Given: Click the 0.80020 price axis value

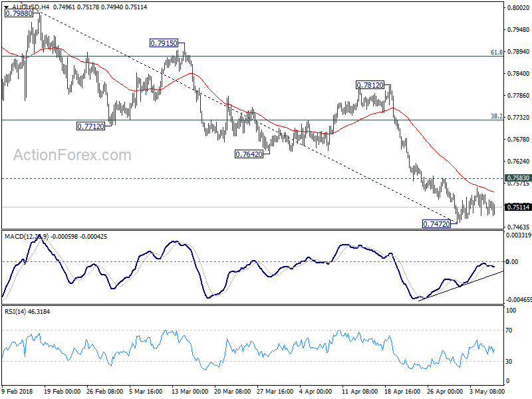Looking at the screenshot, I should 518,7.
